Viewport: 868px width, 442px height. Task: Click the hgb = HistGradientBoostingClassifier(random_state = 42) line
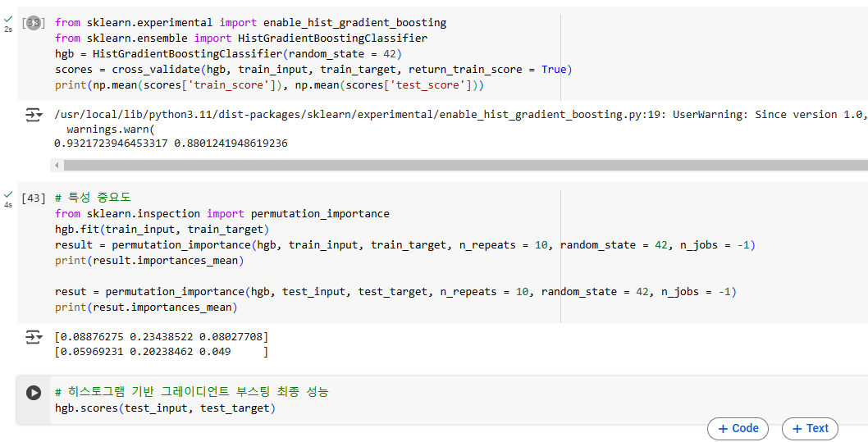pyautogui.click(x=228, y=54)
